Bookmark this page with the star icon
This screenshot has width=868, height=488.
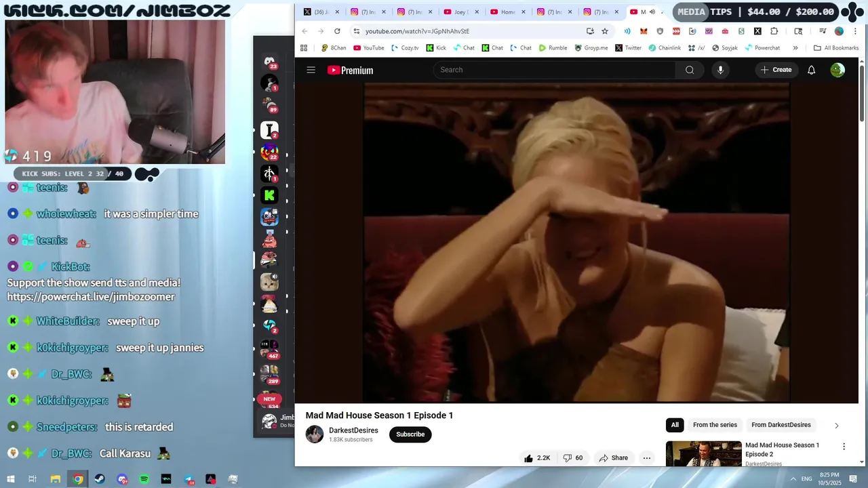point(605,31)
